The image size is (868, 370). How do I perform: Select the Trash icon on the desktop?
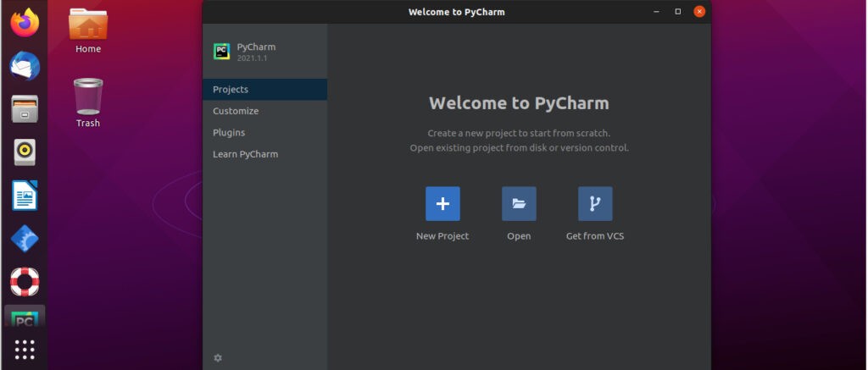[88, 102]
